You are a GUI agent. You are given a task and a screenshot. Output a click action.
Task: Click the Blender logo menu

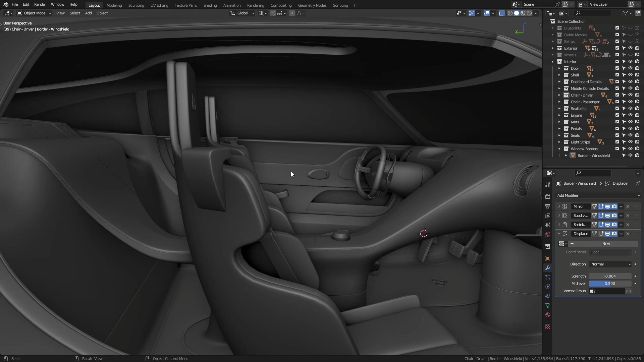click(6, 4)
